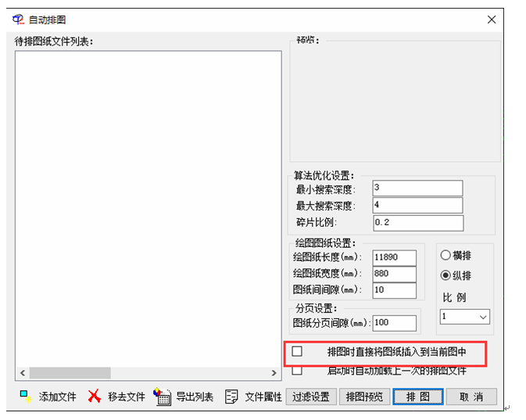
Task: Focus the 绘图纸长度(mm) input field
Action: click(394, 257)
